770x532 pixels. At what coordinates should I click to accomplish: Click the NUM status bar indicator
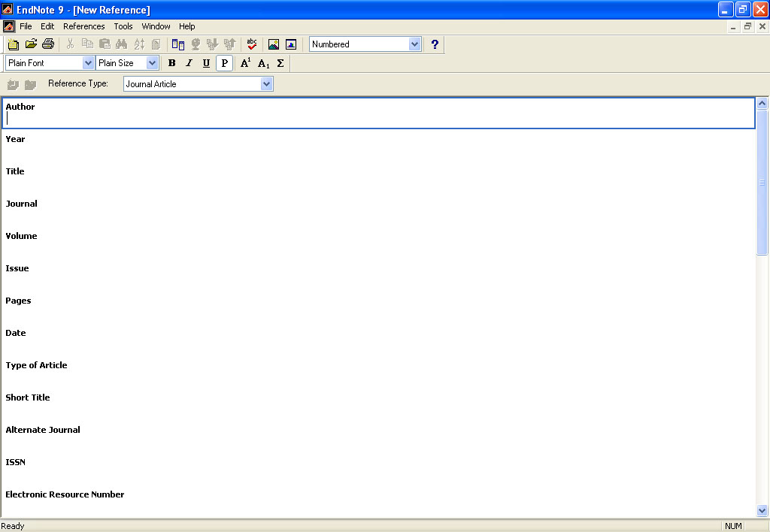[x=733, y=526]
